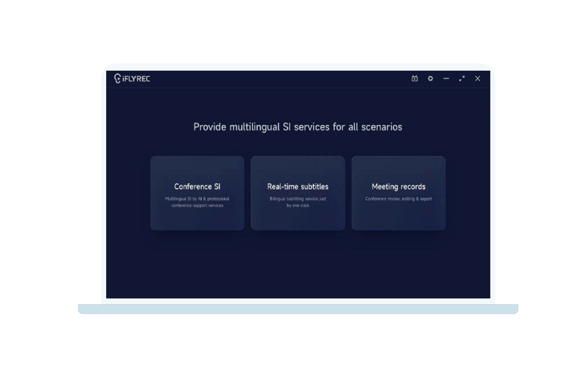This screenshot has width=588, height=371.
Task: Click "Bilingual subtitling service just" description line
Action: pyautogui.click(x=298, y=199)
